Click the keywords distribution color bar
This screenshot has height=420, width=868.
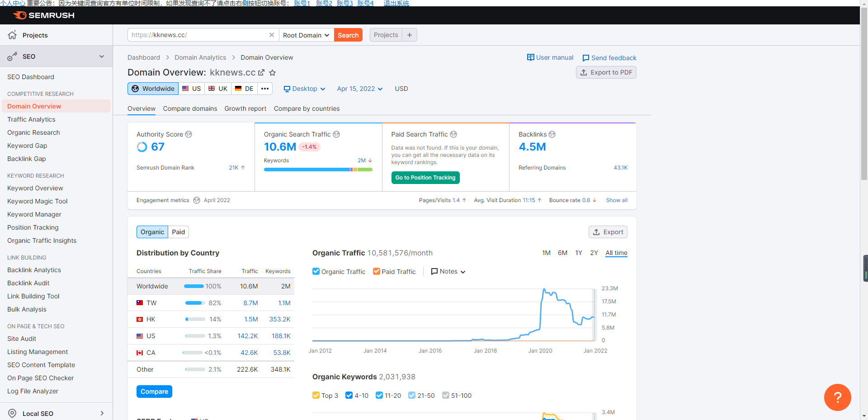point(318,170)
